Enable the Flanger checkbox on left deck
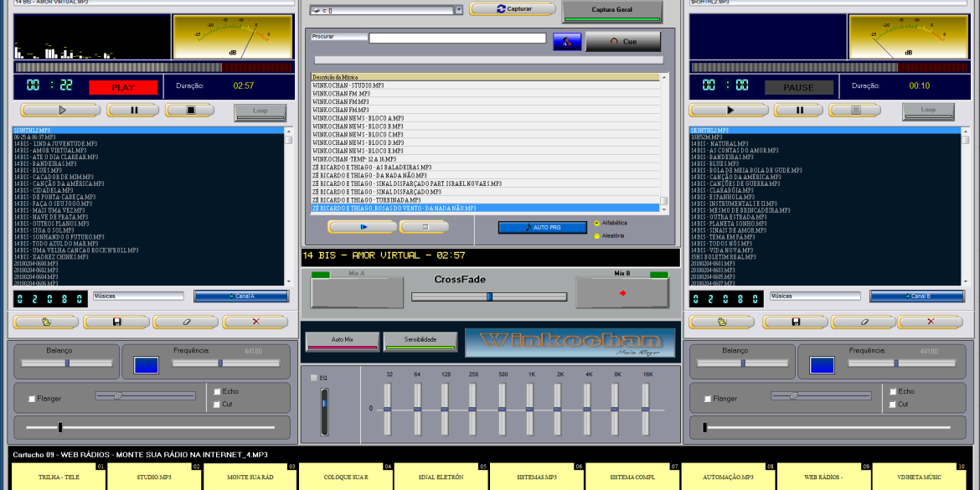The width and height of the screenshot is (980, 490). tap(32, 399)
